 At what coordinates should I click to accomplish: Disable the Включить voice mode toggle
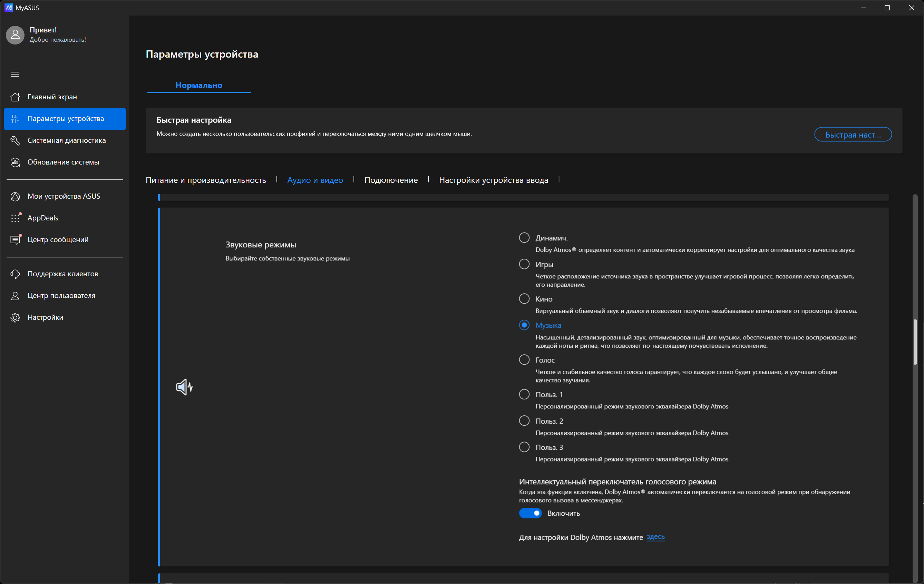[530, 513]
